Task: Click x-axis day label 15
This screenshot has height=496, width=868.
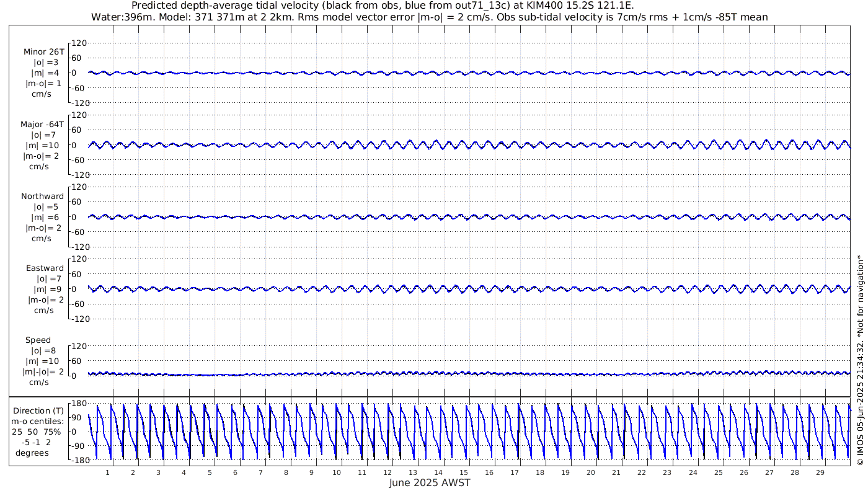Action: click(x=464, y=472)
